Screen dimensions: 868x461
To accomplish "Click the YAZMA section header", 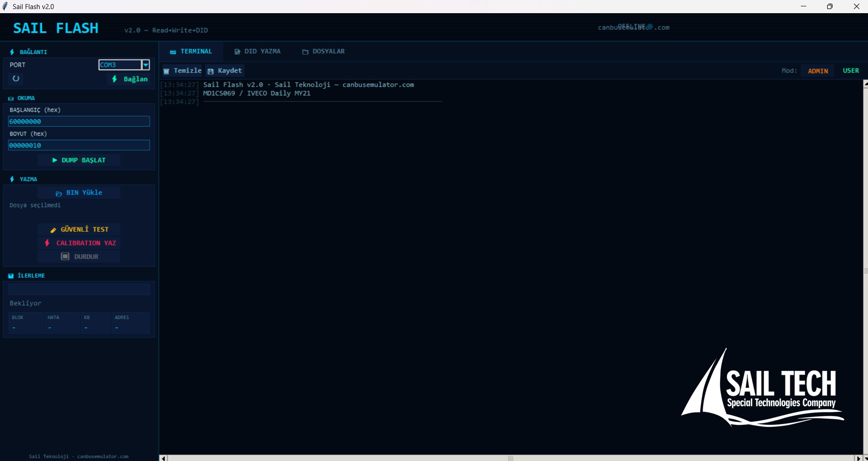I will coord(24,179).
